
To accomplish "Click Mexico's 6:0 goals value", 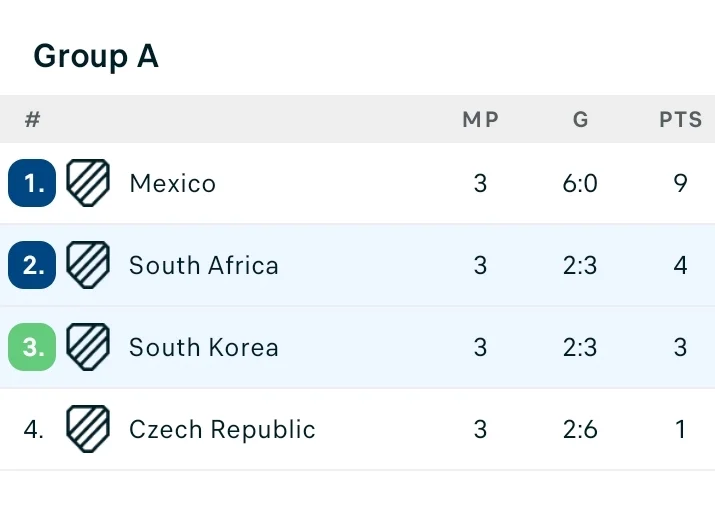I will pyautogui.click(x=580, y=183).
